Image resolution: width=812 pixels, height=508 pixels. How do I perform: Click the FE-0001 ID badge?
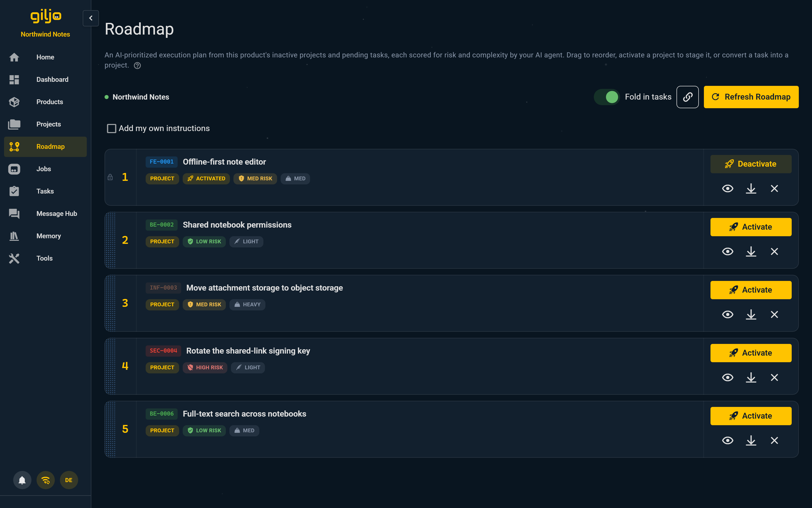click(161, 162)
